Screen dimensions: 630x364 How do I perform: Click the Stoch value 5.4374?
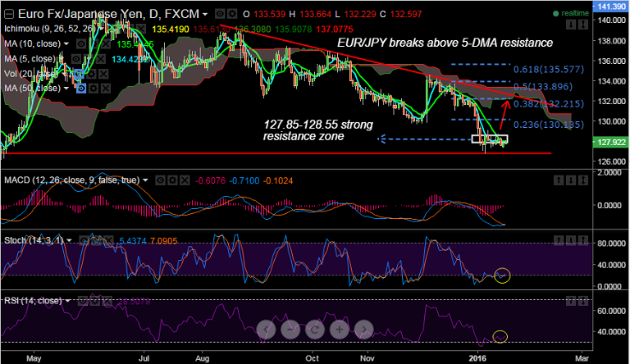pos(133,241)
